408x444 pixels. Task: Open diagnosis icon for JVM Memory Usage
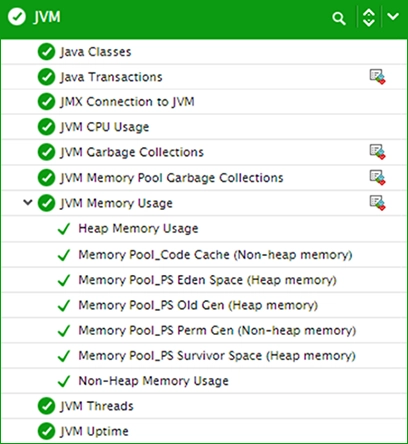coord(377,203)
